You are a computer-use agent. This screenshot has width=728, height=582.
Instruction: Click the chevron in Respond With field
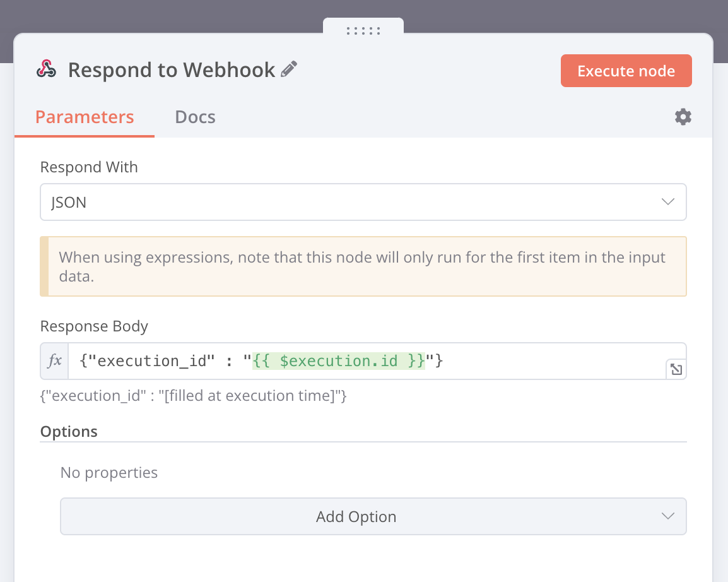click(x=667, y=202)
